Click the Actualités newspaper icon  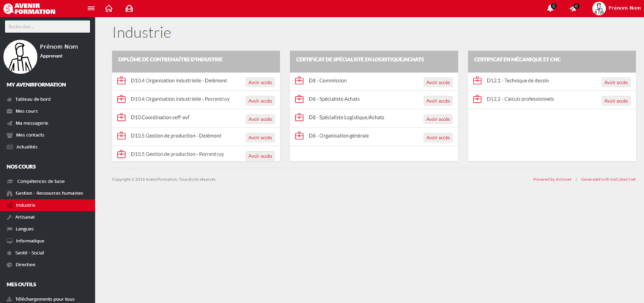10,147
